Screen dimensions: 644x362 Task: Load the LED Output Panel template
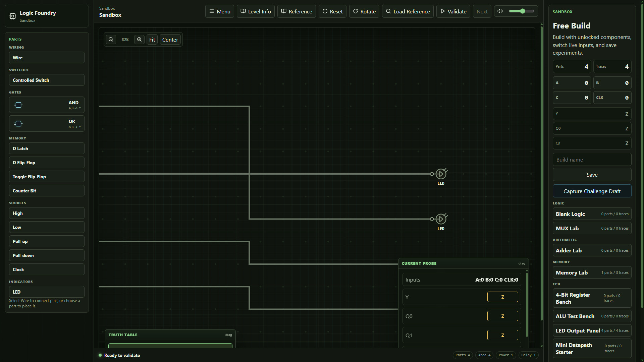[592, 330]
